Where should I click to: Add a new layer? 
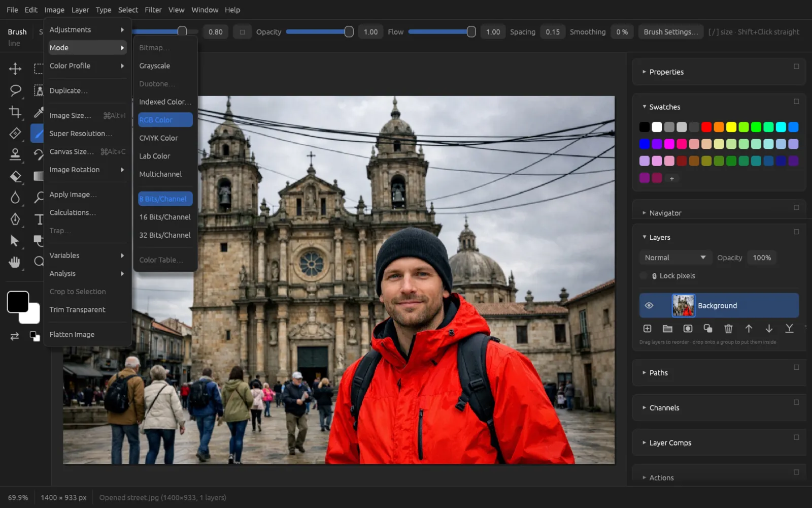pyautogui.click(x=647, y=329)
